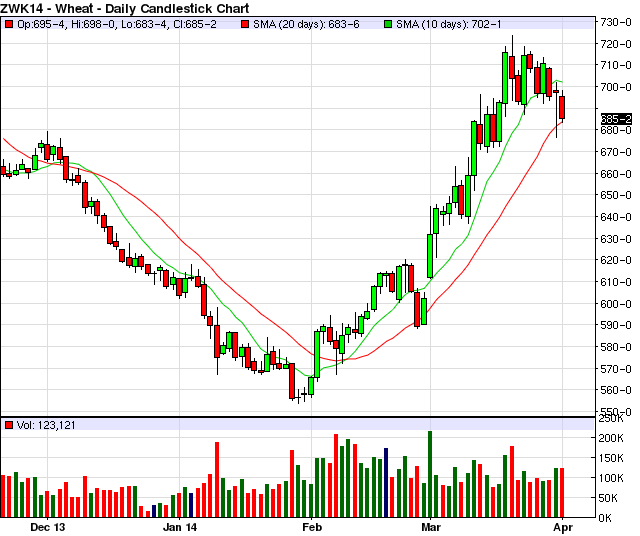The width and height of the screenshot is (640, 536).
Task: Click the tallest green volume bar at Mar
Action: click(x=430, y=474)
